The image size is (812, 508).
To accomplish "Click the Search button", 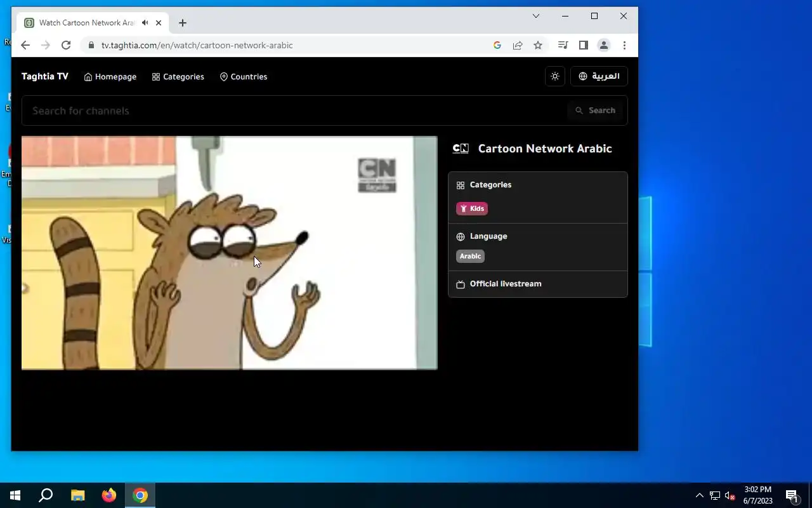I will coord(596,110).
